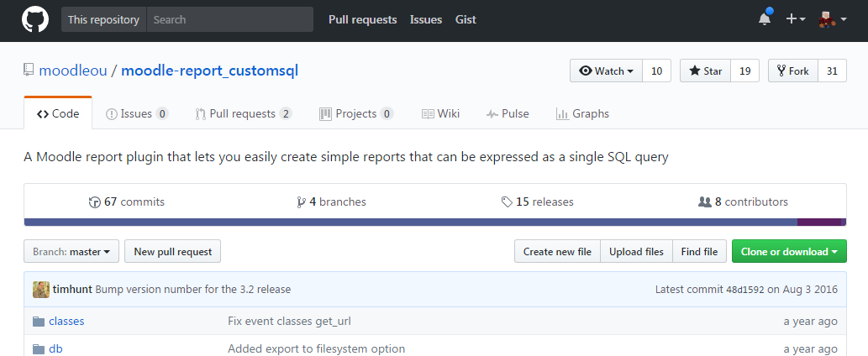Click timhunt's avatar thumbnail
This screenshot has width=868, height=356.
(x=41, y=289)
